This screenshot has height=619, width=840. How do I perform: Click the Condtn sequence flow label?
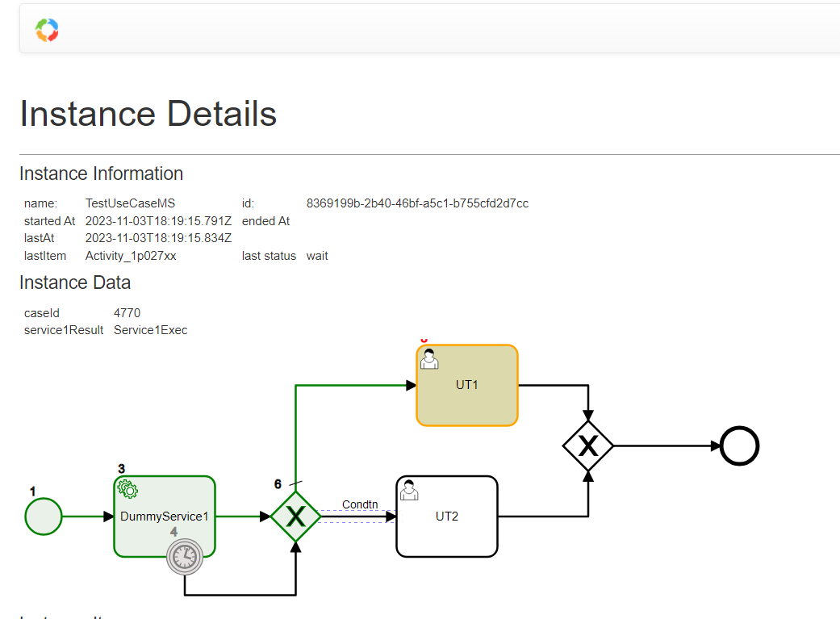coord(358,504)
